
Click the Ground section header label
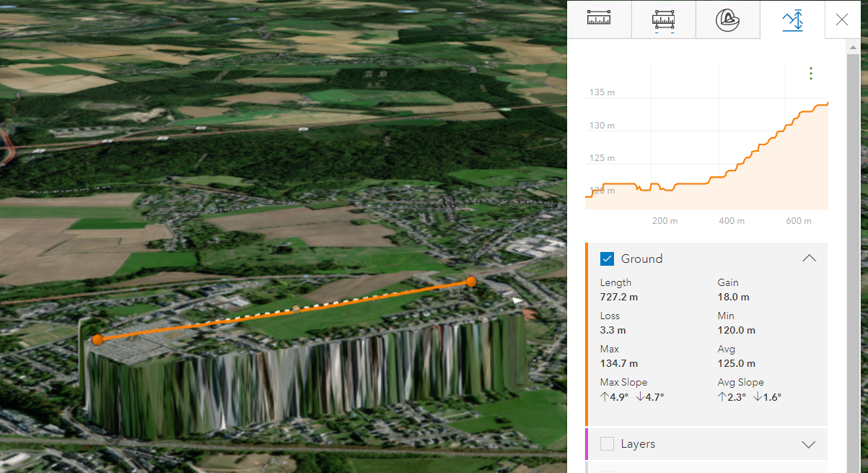(642, 258)
